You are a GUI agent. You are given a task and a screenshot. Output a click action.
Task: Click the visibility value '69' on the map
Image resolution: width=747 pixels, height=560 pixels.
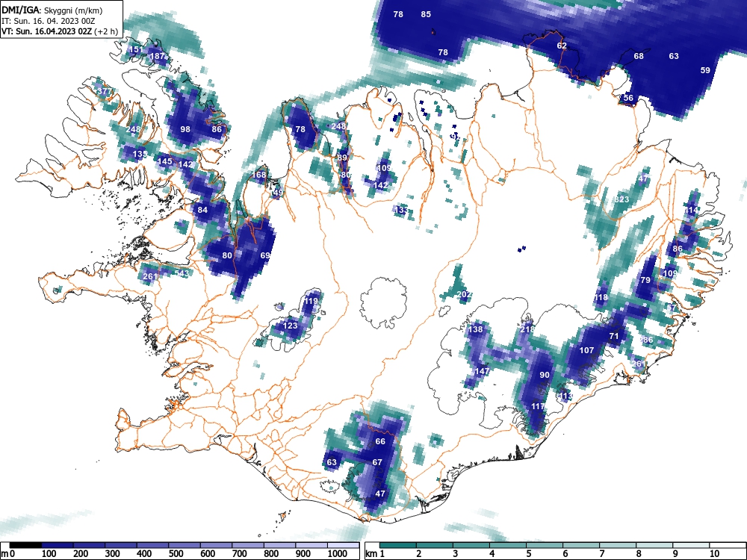point(265,255)
